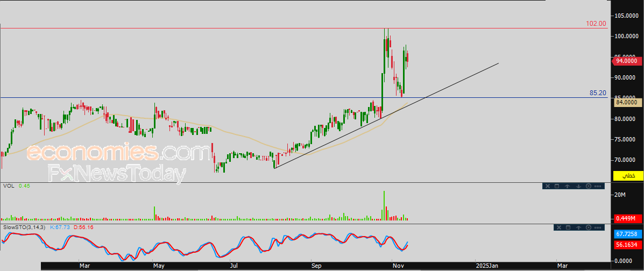
Task: Click the Sep date axis label
Action: [x=316, y=266]
